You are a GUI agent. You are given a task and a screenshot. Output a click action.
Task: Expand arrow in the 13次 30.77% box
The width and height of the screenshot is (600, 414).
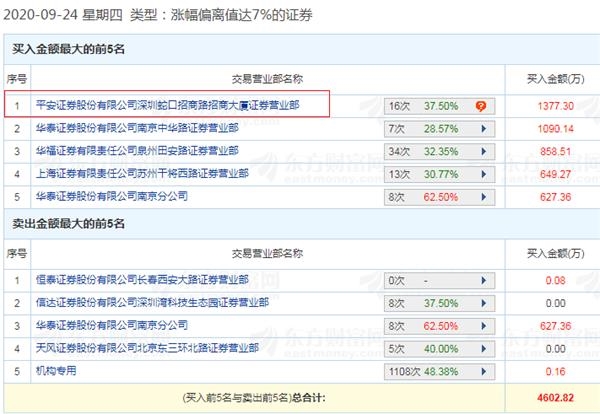(x=484, y=174)
